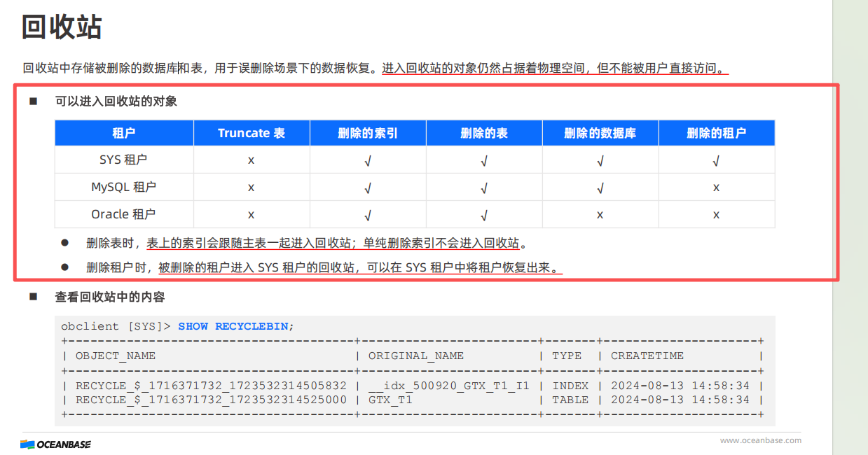This screenshot has height=455, width=868.
Task: Click the OceanBase logo in the footer
Action: coord(55,444)
